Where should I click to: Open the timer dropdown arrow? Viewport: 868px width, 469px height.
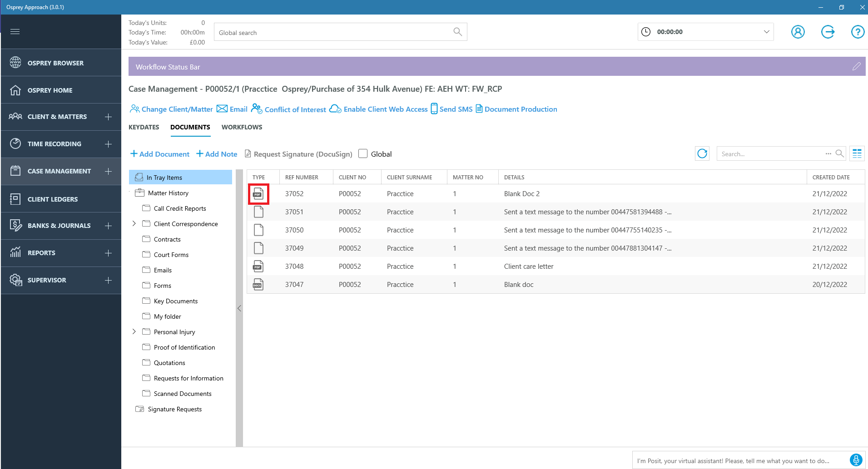point(766,32)
